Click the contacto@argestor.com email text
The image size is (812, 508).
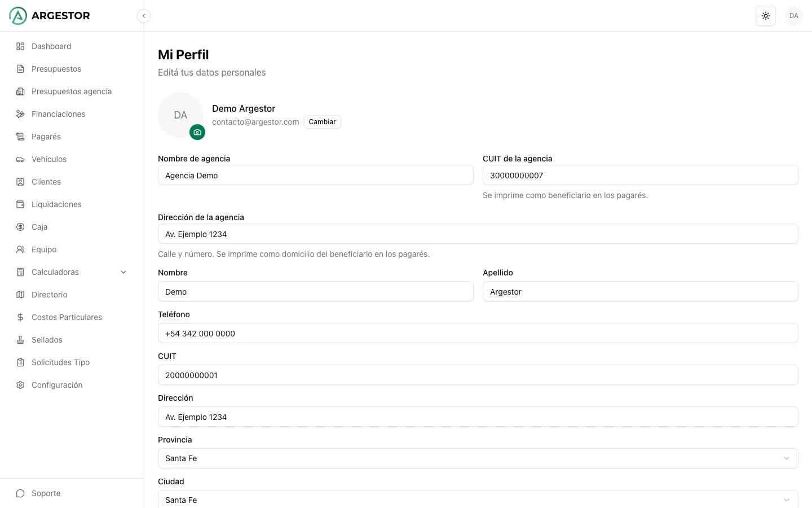255,122
